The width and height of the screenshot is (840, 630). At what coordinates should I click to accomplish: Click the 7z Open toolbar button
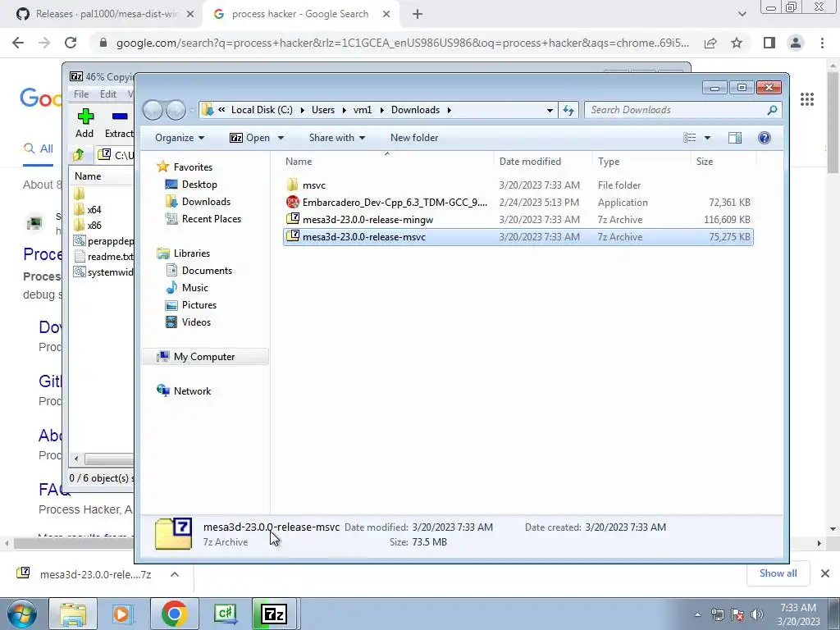tap(250, 138)
